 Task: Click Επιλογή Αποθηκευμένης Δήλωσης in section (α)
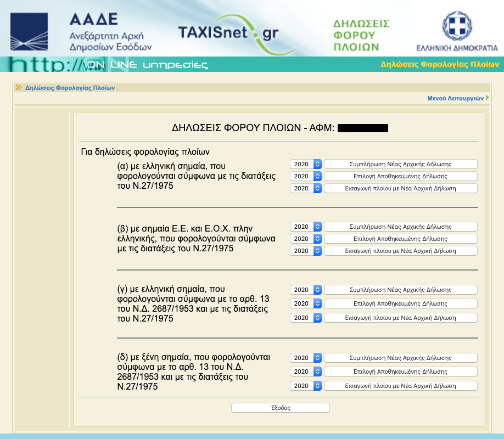click(x=400, y=176)
